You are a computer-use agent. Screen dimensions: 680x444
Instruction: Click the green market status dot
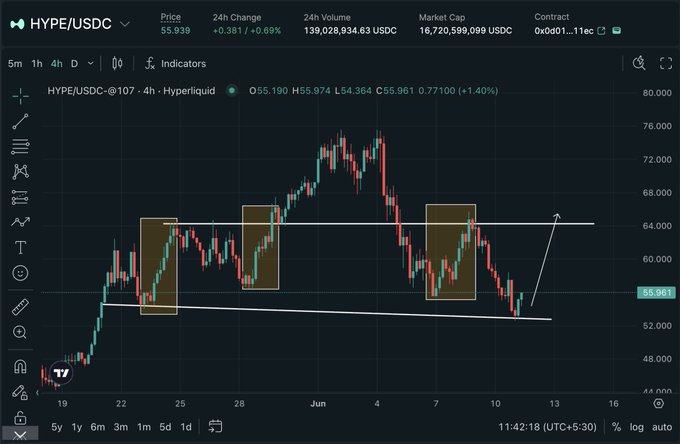click(x=232, y=91)
